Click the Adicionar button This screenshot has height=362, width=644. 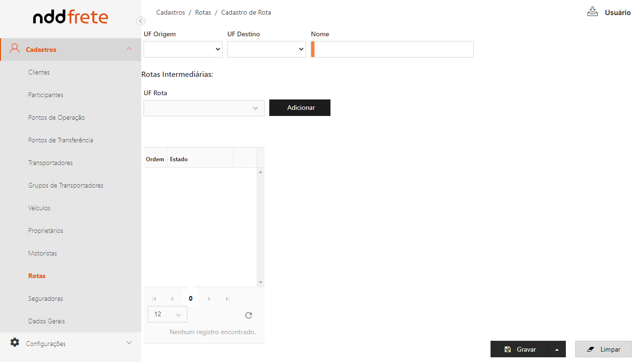click(300, 107)
